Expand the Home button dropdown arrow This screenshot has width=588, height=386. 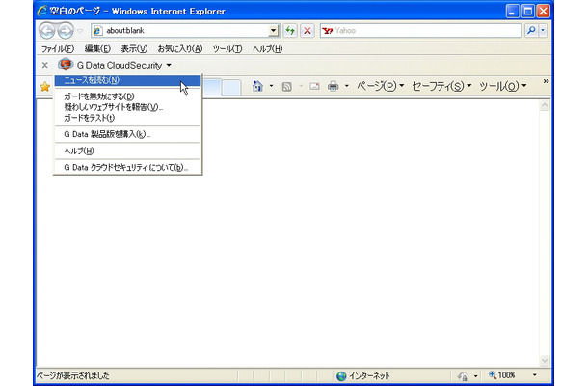point(271,86)
